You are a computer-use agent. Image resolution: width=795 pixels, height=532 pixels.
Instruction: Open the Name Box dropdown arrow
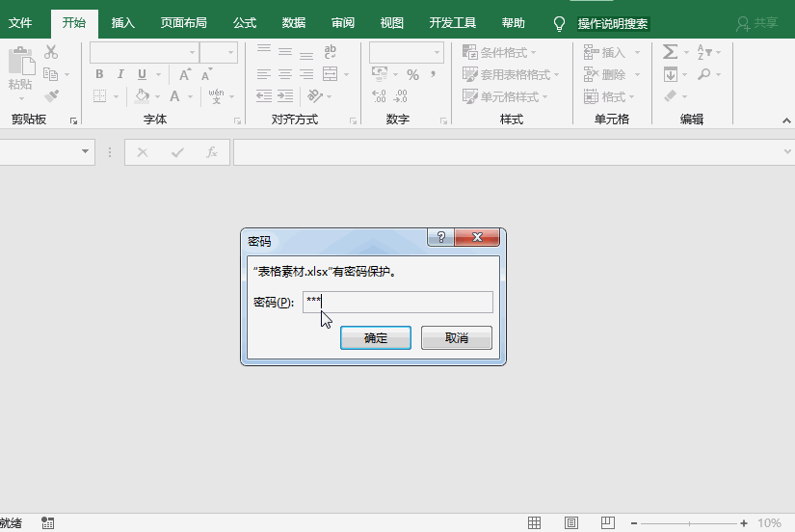point(86,152)
